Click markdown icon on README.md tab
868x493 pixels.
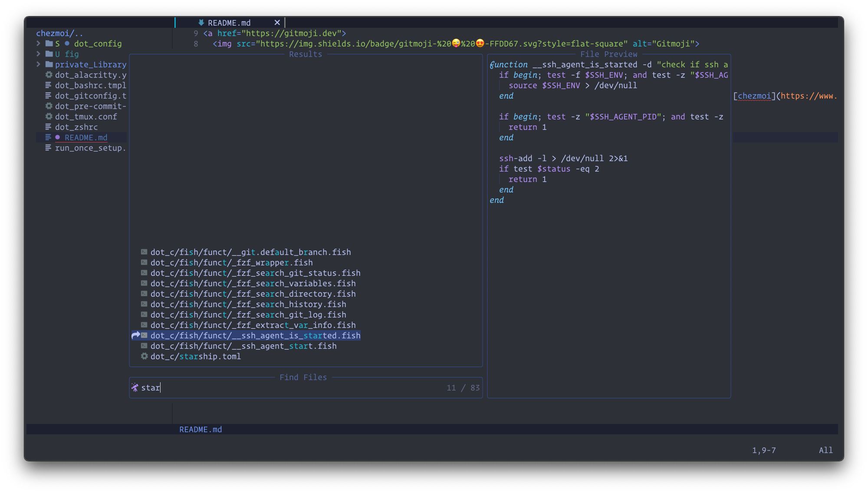[x=201, y=23]
